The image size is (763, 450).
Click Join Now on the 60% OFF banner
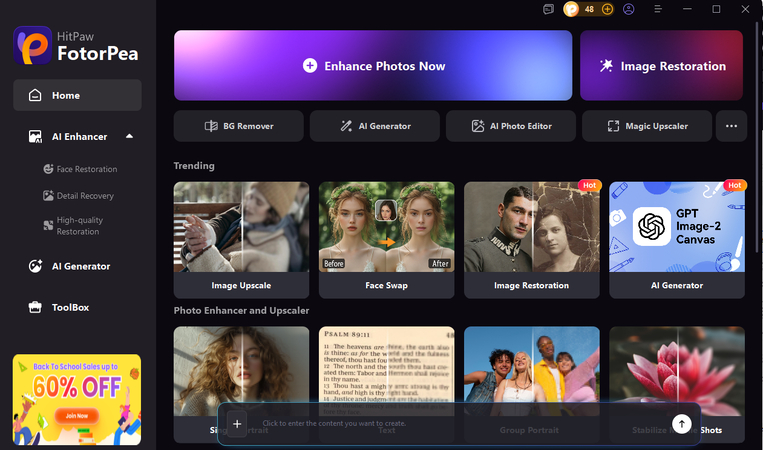tap(77, 415)
